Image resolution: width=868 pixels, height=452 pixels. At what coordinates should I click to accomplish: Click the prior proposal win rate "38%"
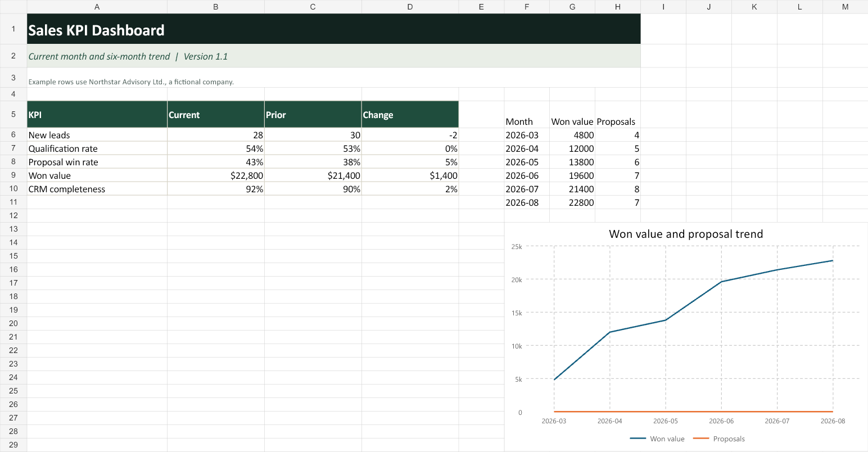313,162
